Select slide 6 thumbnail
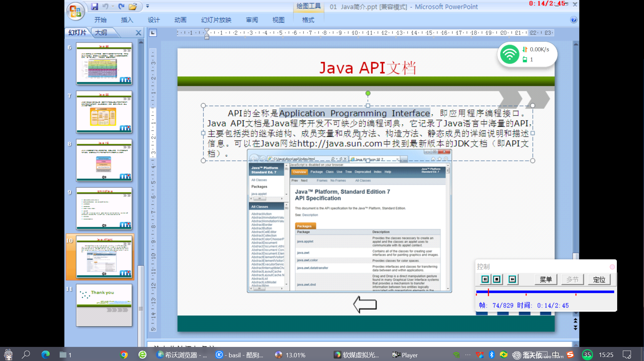This screenshot has width=644, height=361. [104, 63]
